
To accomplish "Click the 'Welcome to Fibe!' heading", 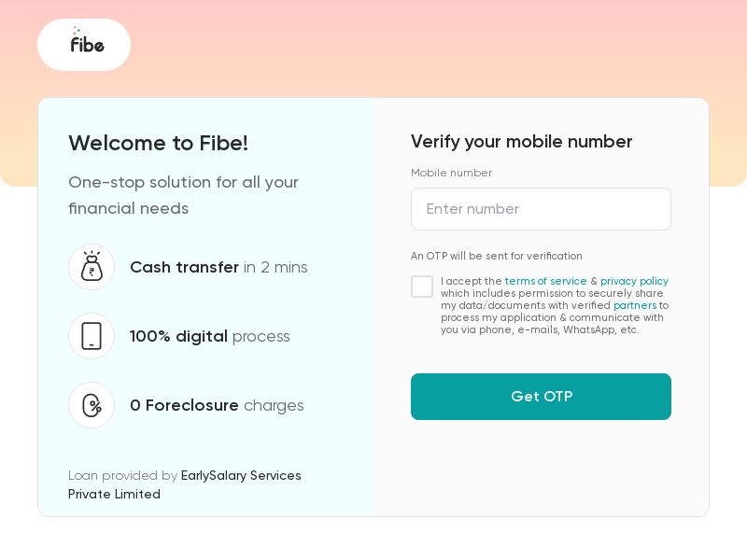I will (x=158, y=143).
